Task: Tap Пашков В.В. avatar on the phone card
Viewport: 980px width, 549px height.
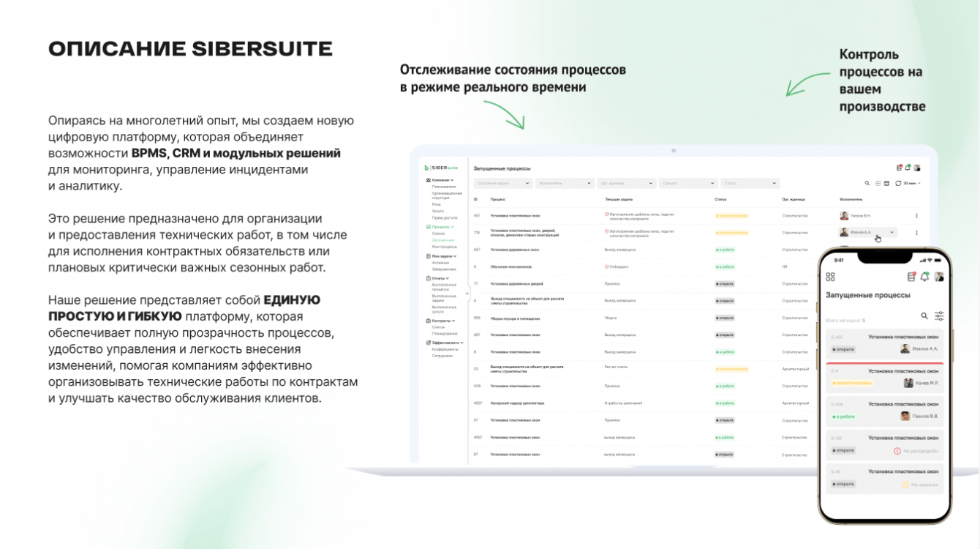Action: [905, 417]
